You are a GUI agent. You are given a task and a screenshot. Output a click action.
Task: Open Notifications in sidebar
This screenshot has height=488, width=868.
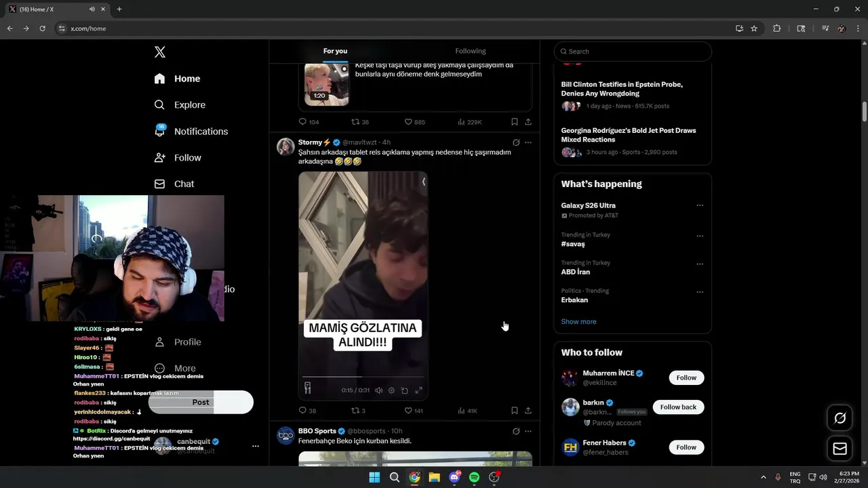(x=191, y=131)
